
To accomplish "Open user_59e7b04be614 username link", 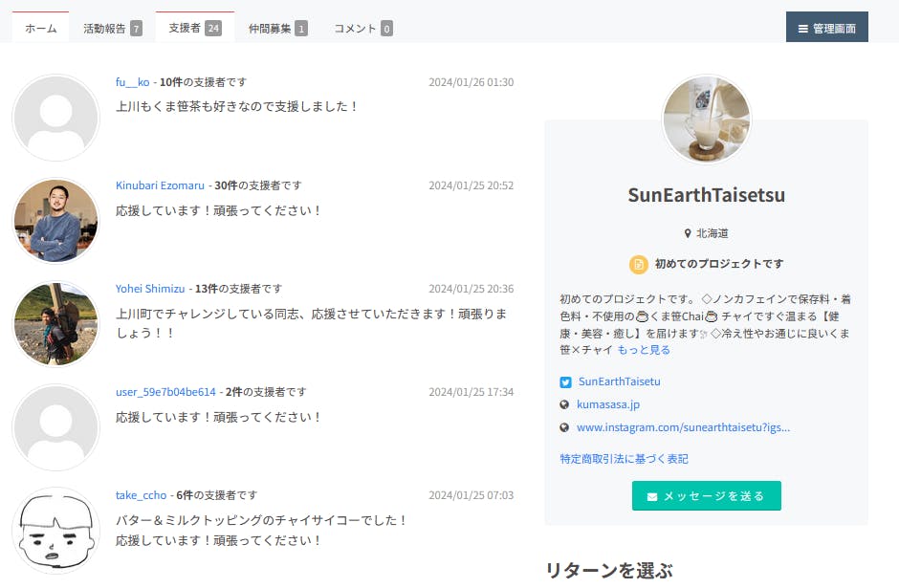I will point(165,392).
